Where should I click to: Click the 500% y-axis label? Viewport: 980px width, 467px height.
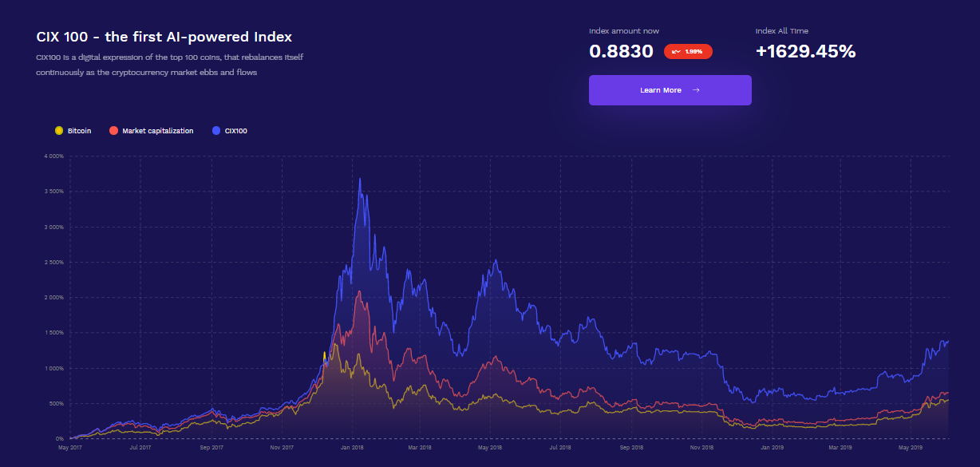tap(56, 403)
